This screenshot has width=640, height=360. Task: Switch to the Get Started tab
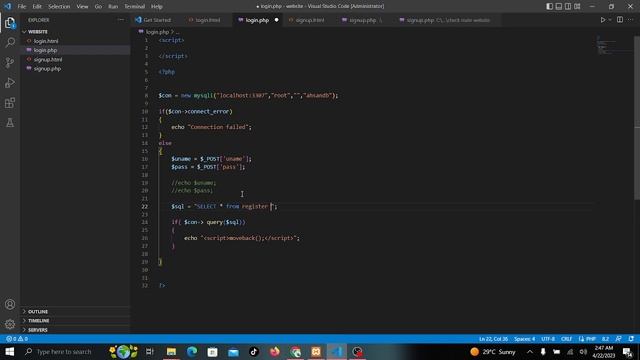(x=153, y=20)
